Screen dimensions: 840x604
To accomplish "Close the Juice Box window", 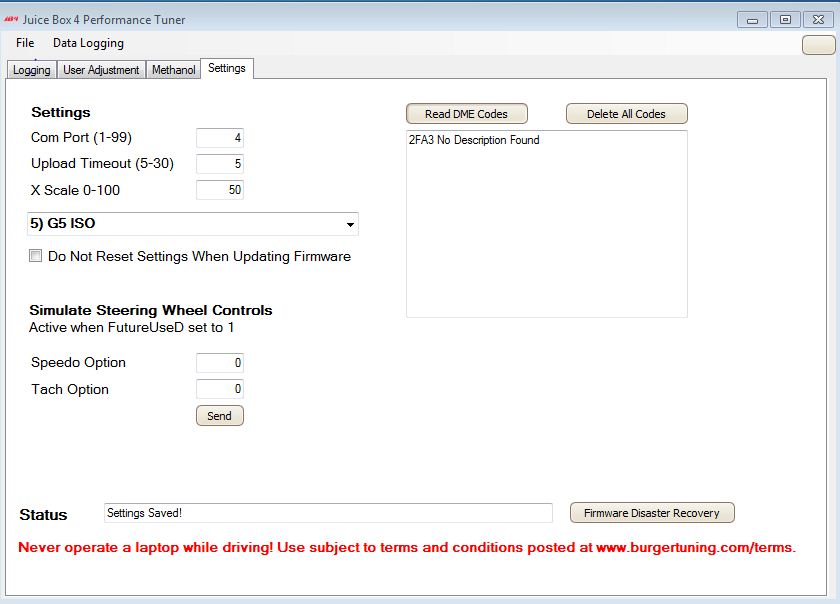I will 818,20.
